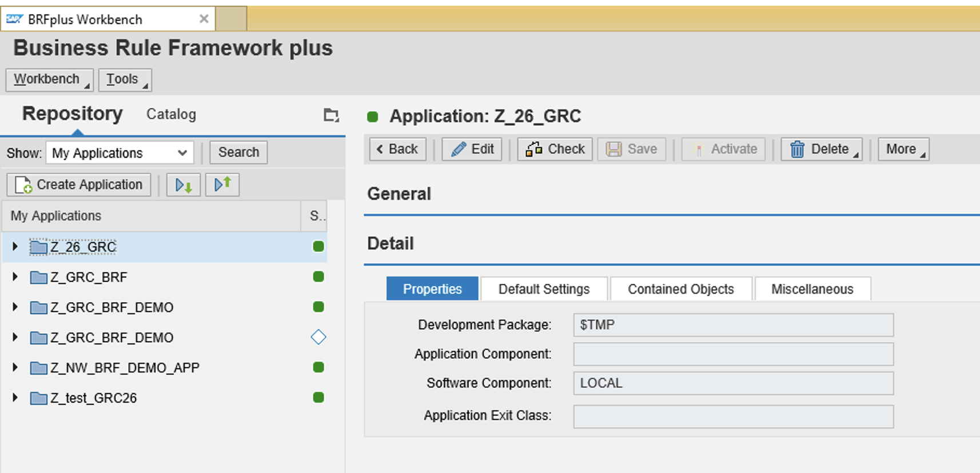Click the green status icon of Z_26_GRC row
The width and height of the screenshot is (980, 473).
tap(318, 246)
